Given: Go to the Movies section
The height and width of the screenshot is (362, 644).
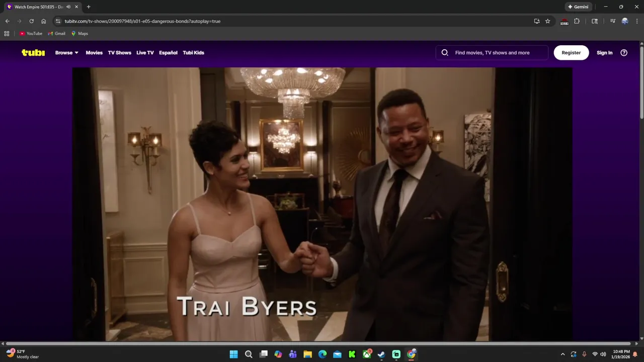Looking at the screenshot, I should tap(94, 53).
